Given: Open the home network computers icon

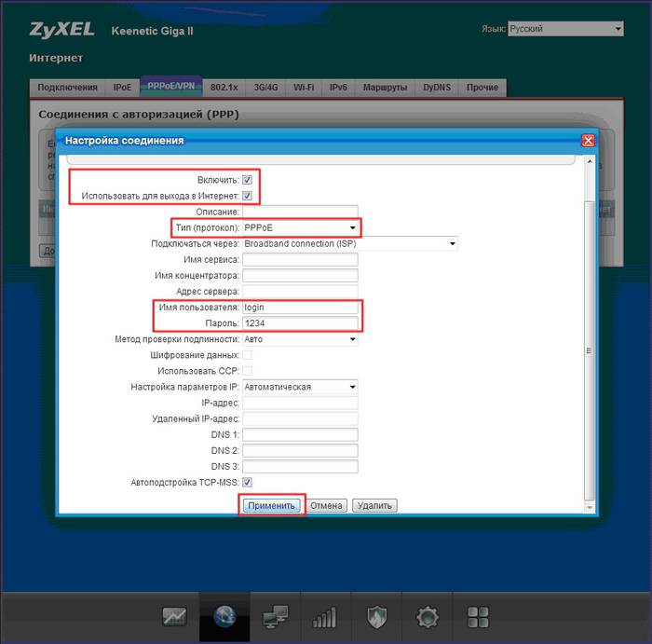Looking at the screenshot, I should click(x=276, y=617).
